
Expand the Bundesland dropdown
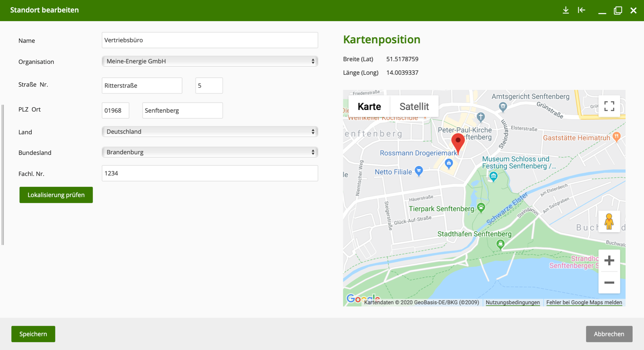[210, 152]
